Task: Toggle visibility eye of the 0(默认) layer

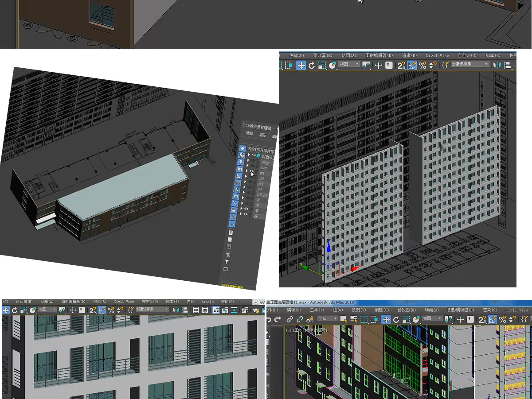Action: click(254, 155)
